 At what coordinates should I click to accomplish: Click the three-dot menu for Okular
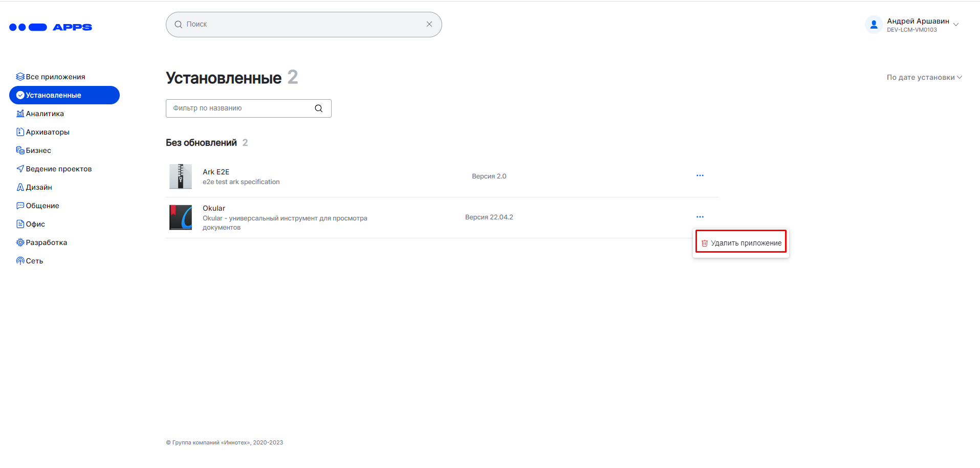click(x=700, y=217)
